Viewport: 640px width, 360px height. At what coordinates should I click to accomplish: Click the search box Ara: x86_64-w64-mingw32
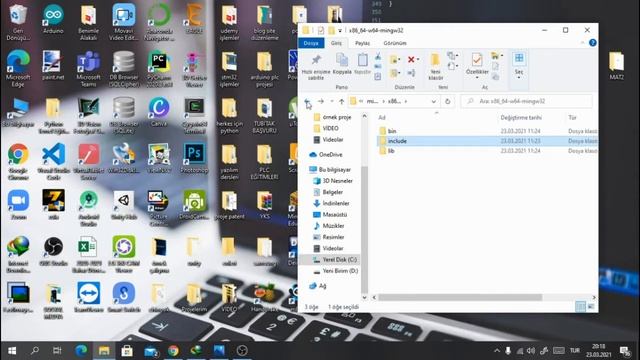click(527, 101)
